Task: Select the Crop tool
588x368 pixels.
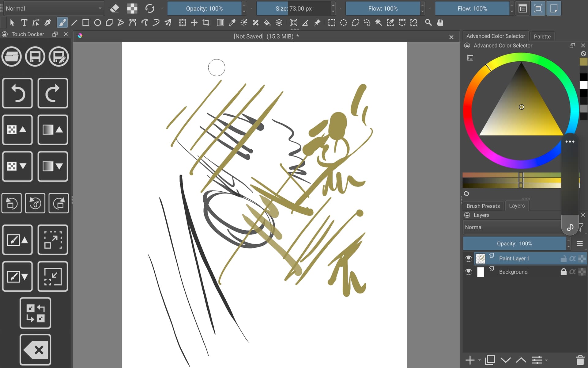Action: [x=206, y=22]
